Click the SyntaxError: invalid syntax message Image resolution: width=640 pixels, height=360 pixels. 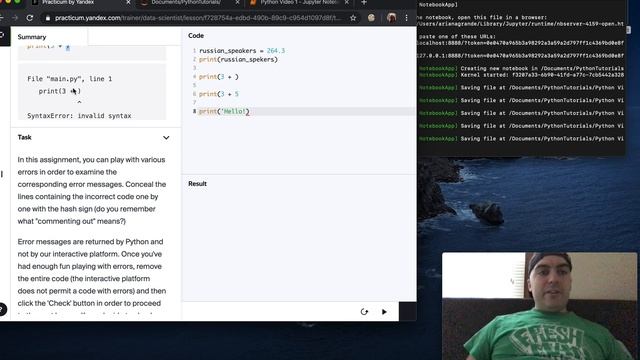coord(79,116)
